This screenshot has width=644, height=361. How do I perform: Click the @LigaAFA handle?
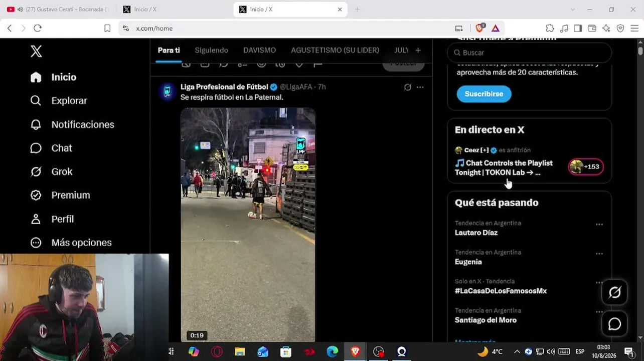tap(296, 87)
